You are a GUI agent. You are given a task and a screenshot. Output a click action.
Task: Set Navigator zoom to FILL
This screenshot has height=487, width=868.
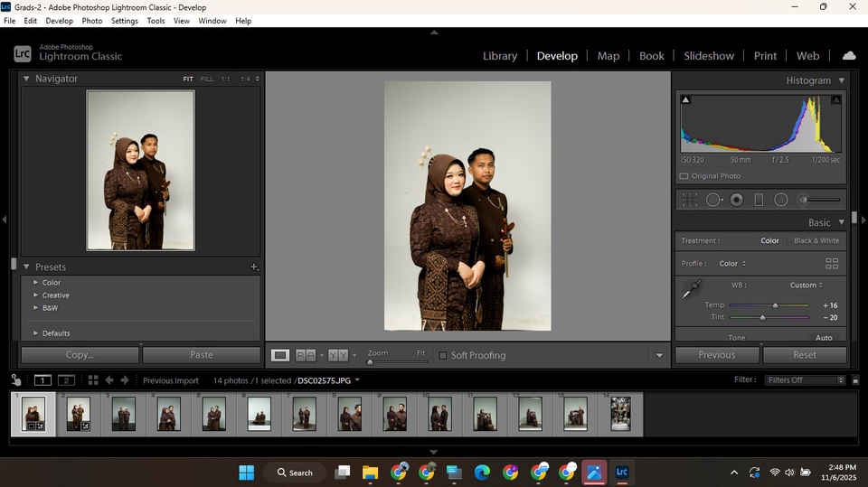[x=206, y=80]
